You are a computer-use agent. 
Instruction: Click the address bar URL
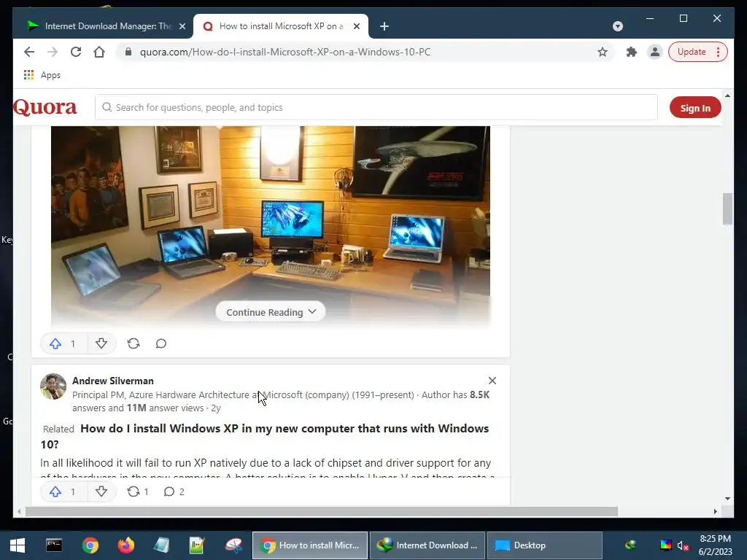click(285, 52)
